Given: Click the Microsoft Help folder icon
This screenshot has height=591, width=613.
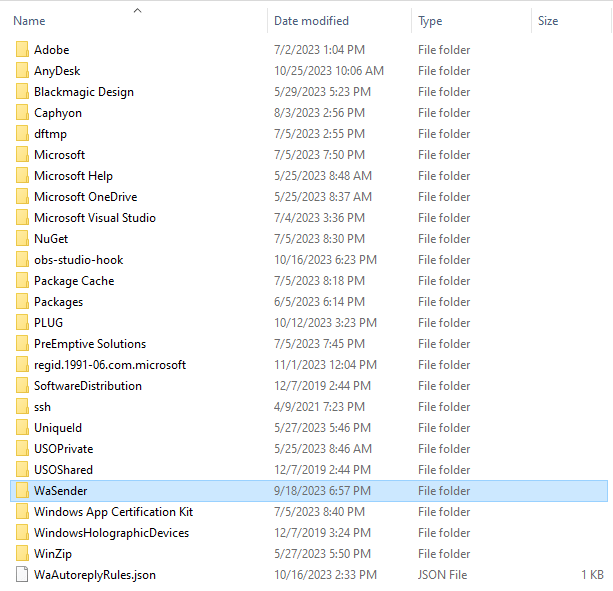Looking at the screenshot, I should 22,176.
